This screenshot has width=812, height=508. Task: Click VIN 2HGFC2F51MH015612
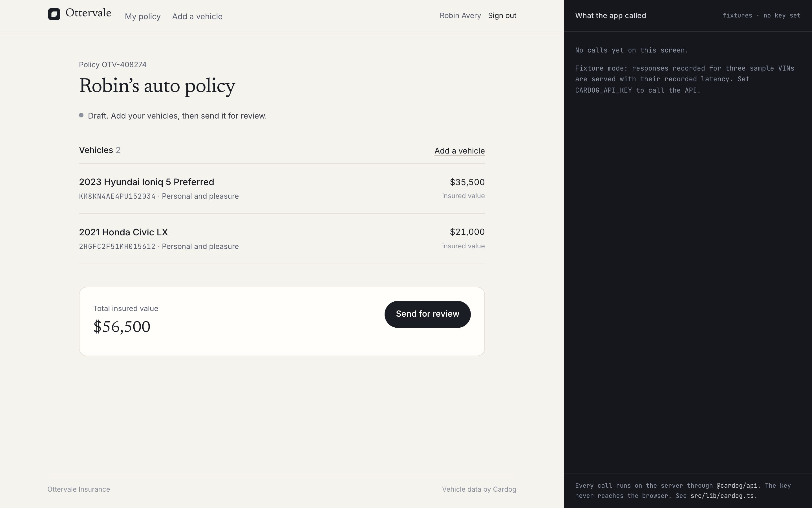pos(117,247)
